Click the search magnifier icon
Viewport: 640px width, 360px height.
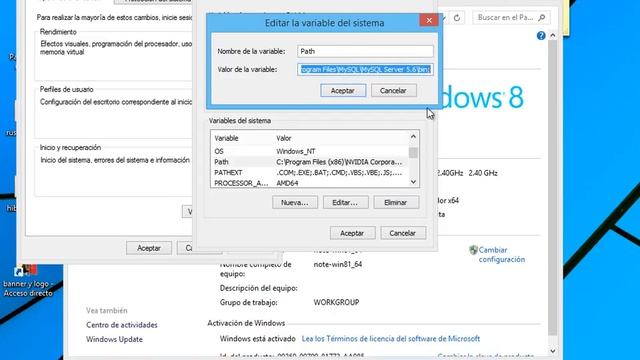click(x=542, y=18)
